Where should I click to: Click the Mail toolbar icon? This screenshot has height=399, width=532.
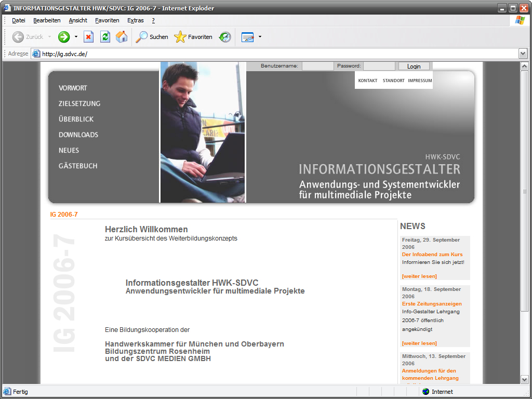coord(248,37)
